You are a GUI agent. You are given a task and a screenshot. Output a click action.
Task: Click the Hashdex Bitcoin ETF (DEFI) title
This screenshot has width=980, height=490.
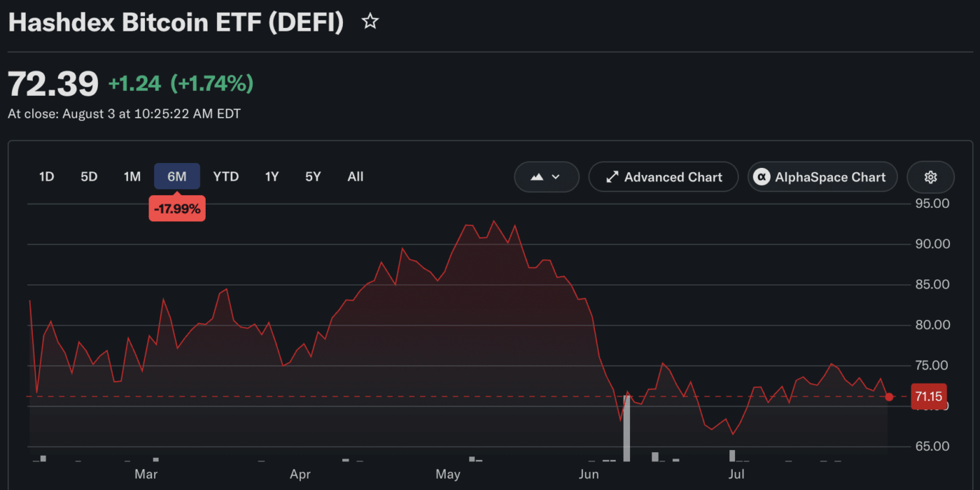(x=176, y=22)
